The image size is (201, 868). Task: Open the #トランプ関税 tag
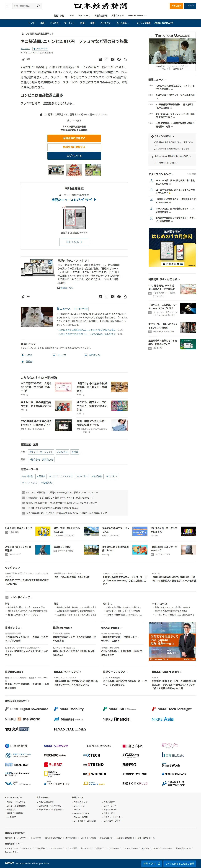[143, 23]
